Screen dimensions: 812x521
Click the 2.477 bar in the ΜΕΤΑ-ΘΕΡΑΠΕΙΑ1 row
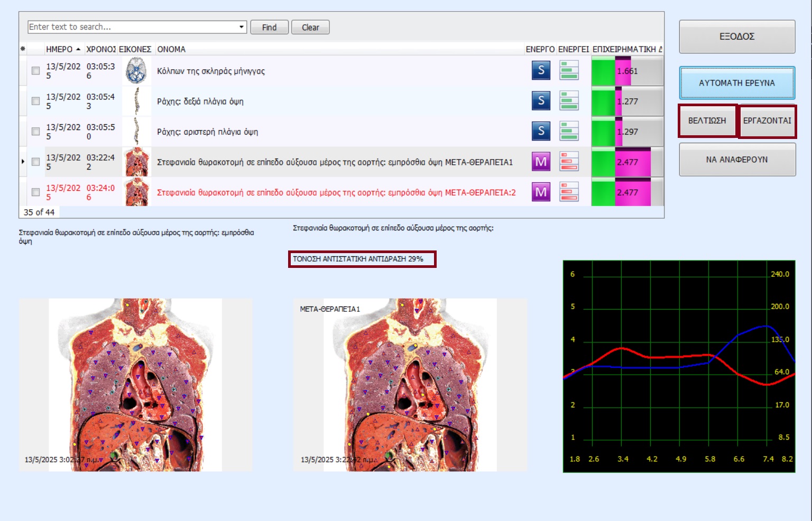(x=627, y=162)
